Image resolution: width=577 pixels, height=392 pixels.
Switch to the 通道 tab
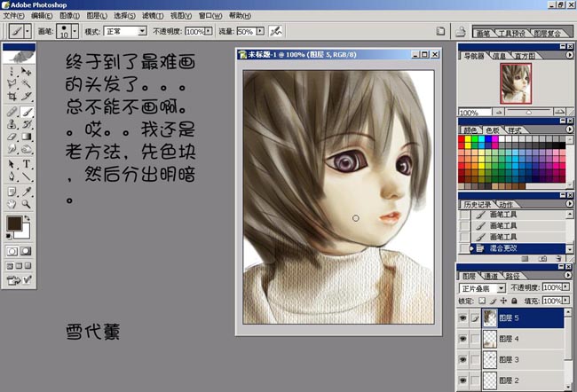pos(490,276)
